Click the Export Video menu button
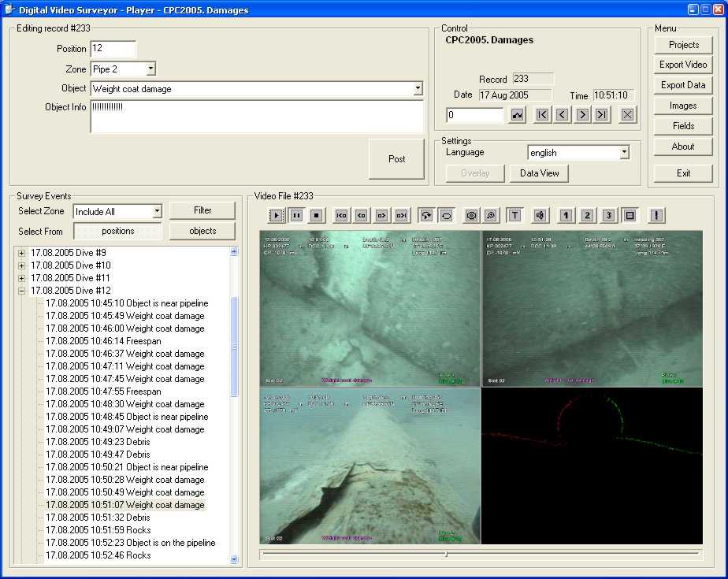The image size is (728, 579). (x=683, y=65)
